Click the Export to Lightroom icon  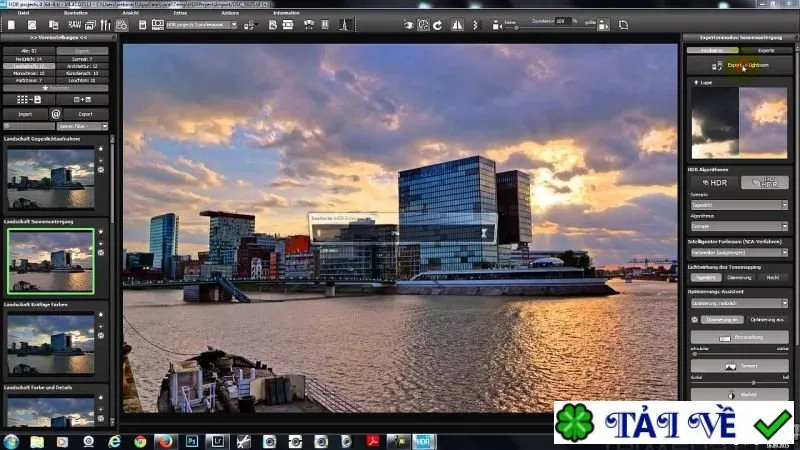(717, 65)
